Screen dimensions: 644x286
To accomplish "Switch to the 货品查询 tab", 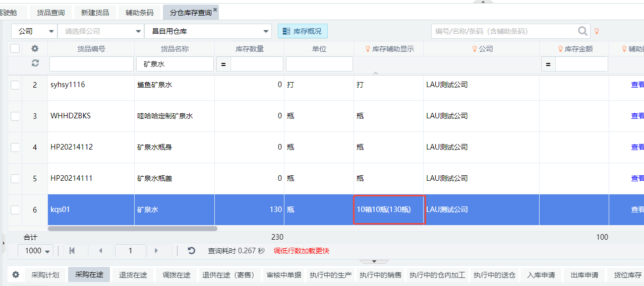I will (x=51, y=13).
